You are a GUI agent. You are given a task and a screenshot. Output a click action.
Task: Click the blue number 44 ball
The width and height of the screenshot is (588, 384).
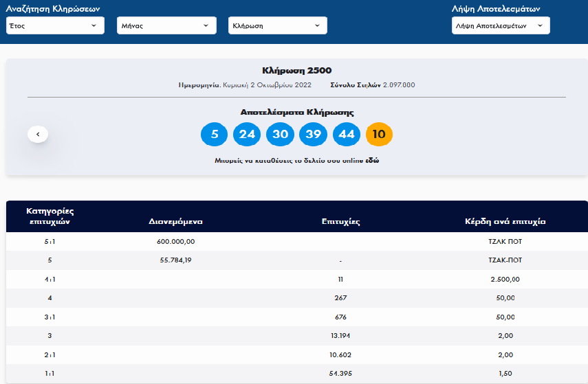tap(346, 135)
